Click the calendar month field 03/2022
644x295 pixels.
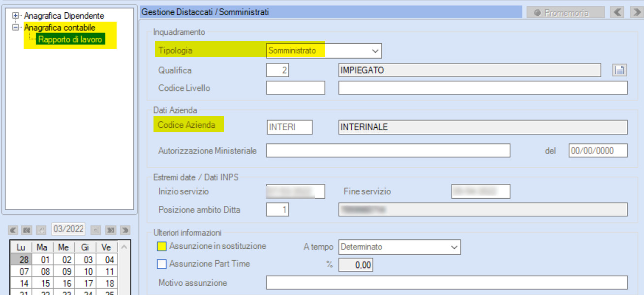[69, 229]
